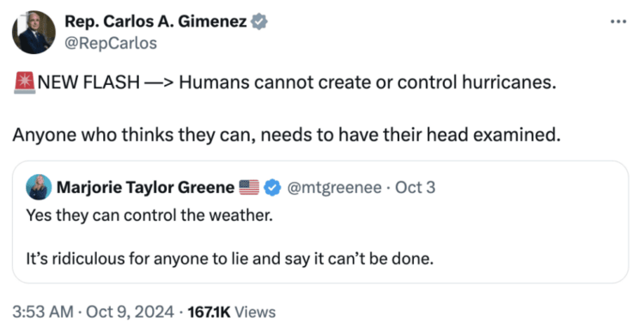
Task: Click the Marjorie Taylor Greene name
Action: point(145,188)
